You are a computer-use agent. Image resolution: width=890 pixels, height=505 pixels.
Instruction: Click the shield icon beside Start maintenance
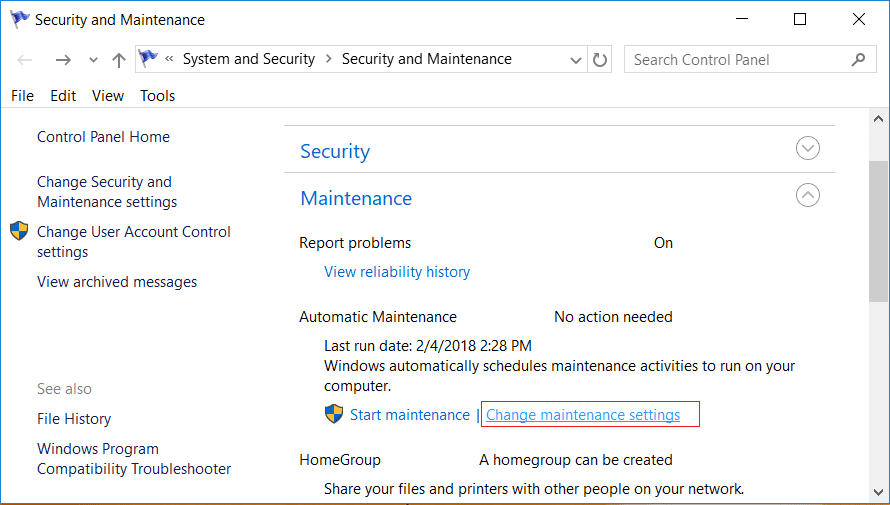(x=334, y=414)
